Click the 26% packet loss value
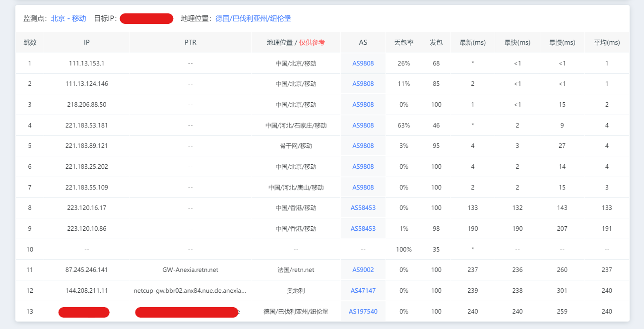This screenshot has width=644, height=329. pos(404,63)
